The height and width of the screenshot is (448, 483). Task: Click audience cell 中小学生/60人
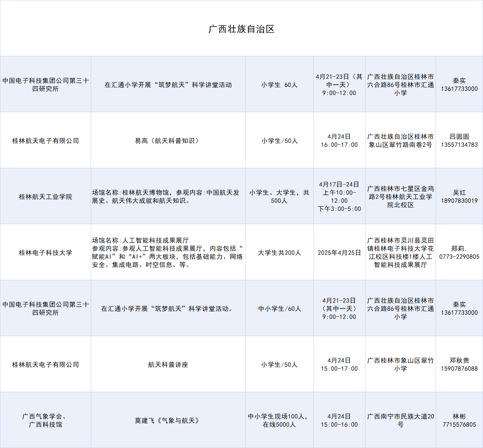[279, 308]
